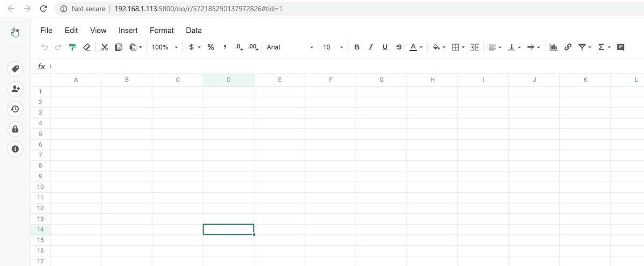
Task: Merge cells using the merge icon
Action: point(474,47)
